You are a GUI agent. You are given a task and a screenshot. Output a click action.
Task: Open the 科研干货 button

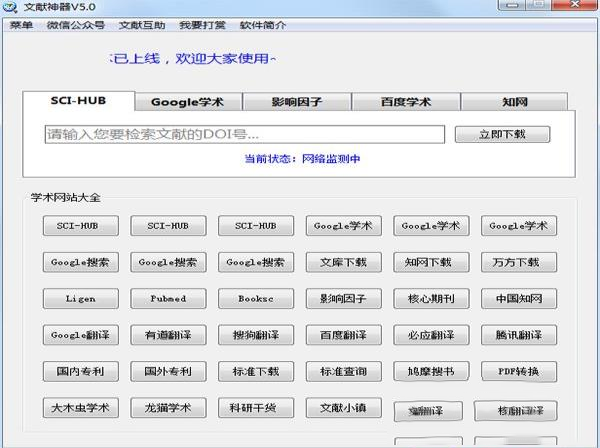point(256,408)
